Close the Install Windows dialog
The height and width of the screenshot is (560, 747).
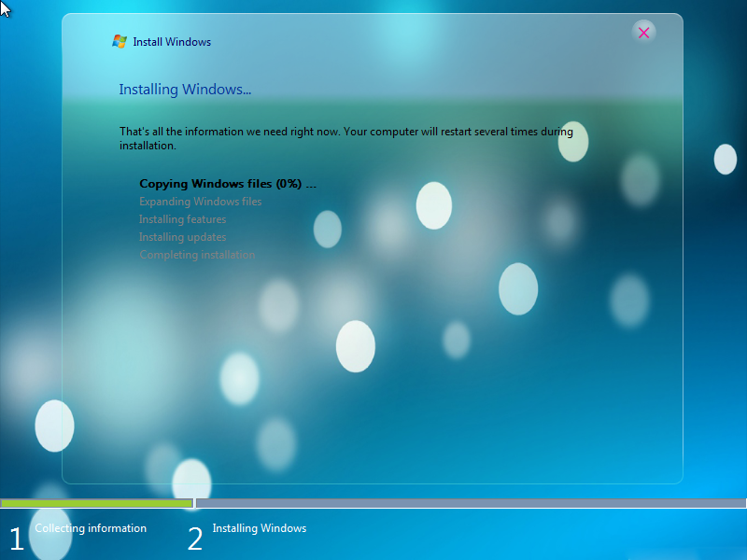[643, 33]
